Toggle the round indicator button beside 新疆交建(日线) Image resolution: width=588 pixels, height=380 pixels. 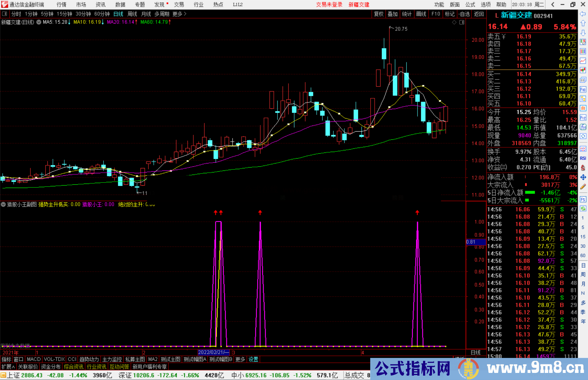coord(39,22)
